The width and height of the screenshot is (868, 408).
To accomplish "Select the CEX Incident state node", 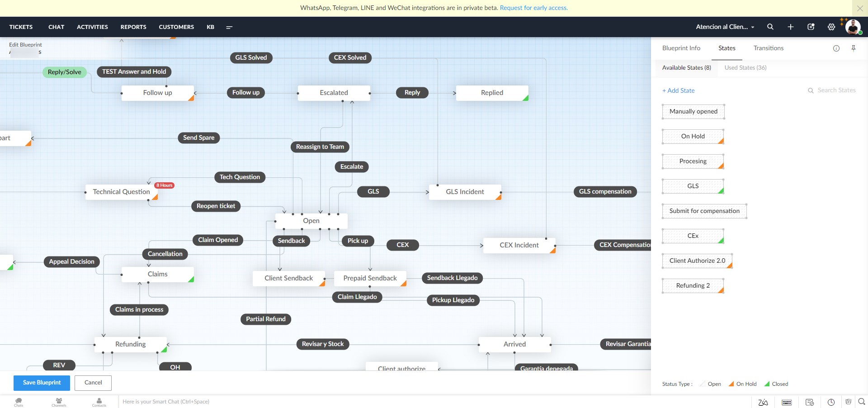I will 519,245.
